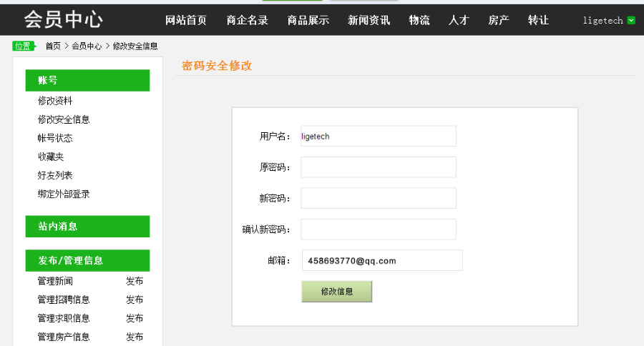Open 房产 in top navigation
The height and width of the screenshot is (346, 644).
499,20
